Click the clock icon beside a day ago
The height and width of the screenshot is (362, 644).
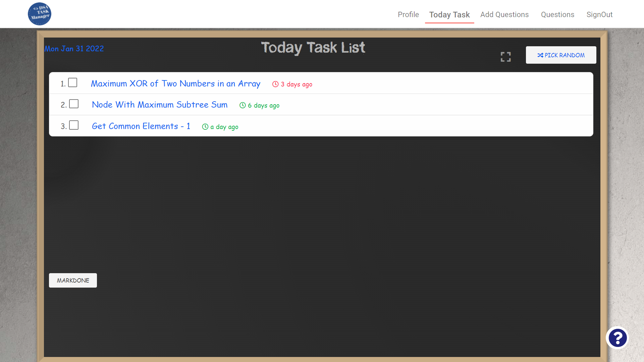(205, 127)
